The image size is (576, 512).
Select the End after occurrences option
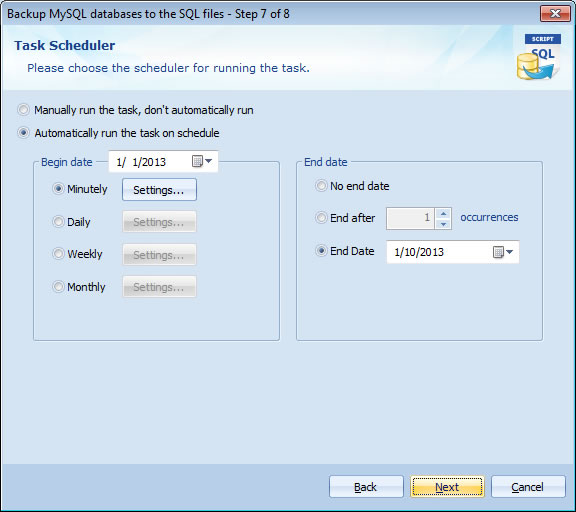click(x=321, y=218)
